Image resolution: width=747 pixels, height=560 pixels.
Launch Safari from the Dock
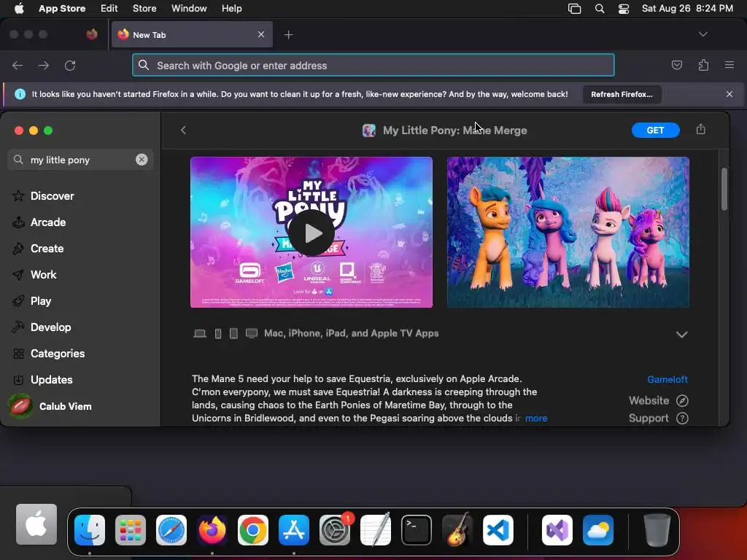(x=171, y=529)
